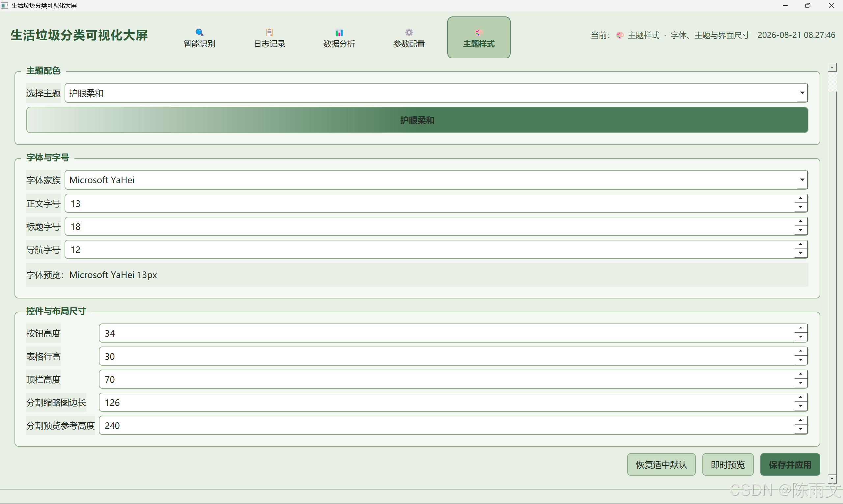The image size is (843, 504).
Task: Click the 字体与字号 group title
Action: point(47,157)
